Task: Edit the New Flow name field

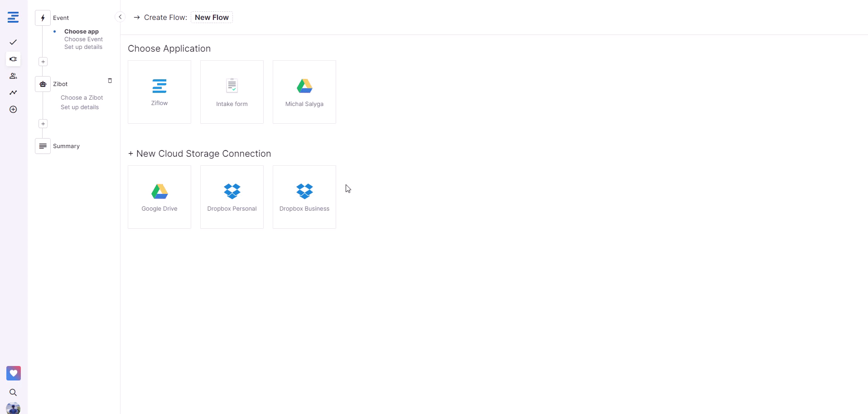Action: [212, 17]
